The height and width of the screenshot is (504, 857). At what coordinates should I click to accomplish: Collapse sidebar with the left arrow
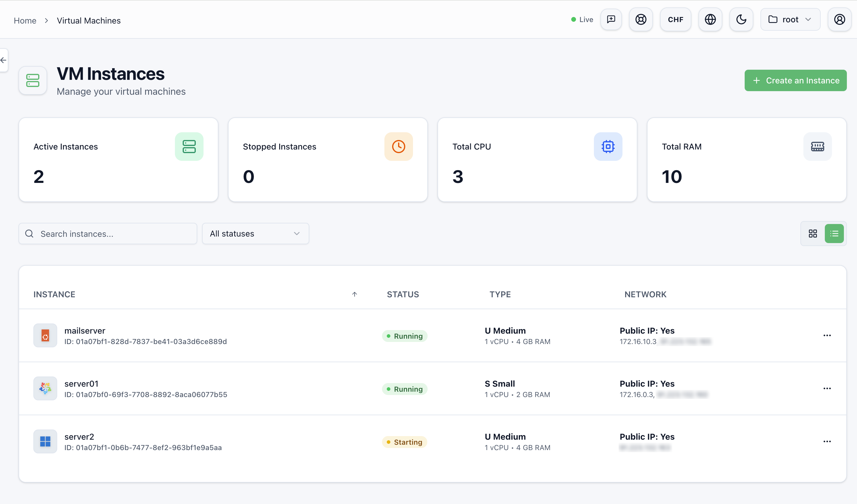4,60
